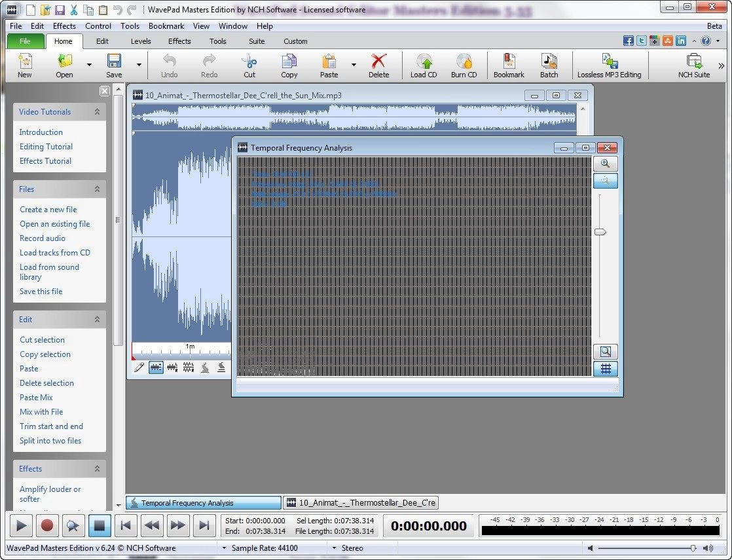The height and width of the screenshot is (560, 732).
Task: Toggle first spectral pyramid view button
Action: click(x=204, y=367)
